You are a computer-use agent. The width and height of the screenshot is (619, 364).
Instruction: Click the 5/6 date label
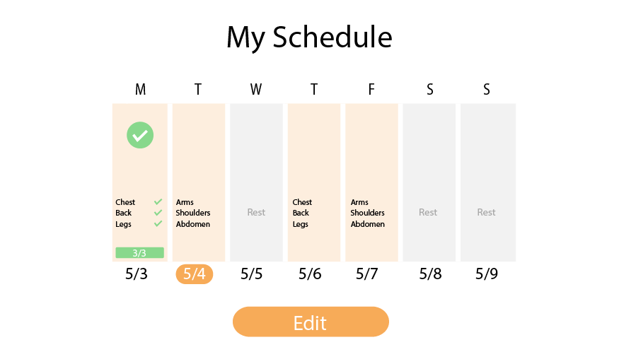tap(310, 274)
